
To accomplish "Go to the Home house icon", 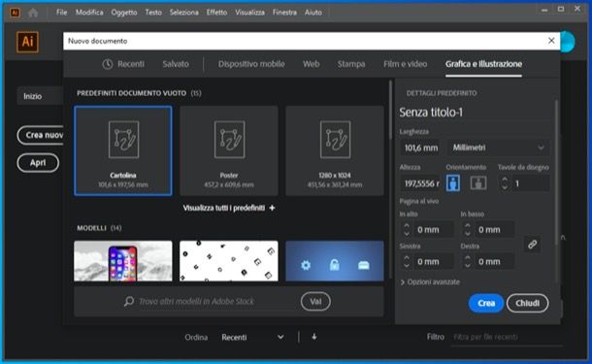I will [x=33, y=13].
